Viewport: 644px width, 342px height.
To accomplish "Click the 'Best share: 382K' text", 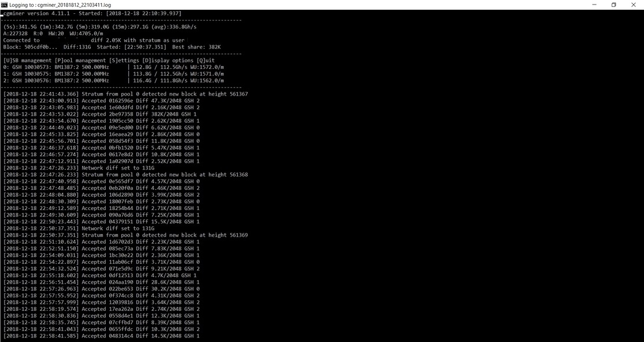I will (x=197, y=47).
